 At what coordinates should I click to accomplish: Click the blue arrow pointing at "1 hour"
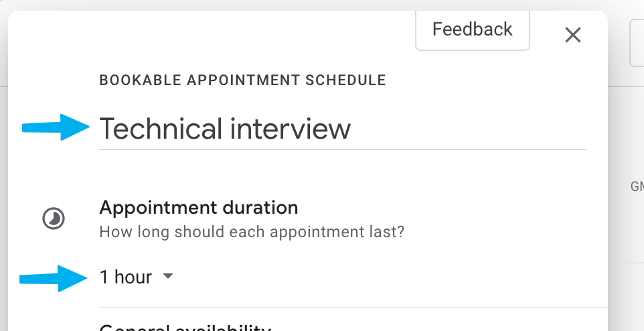click(54, 278)
